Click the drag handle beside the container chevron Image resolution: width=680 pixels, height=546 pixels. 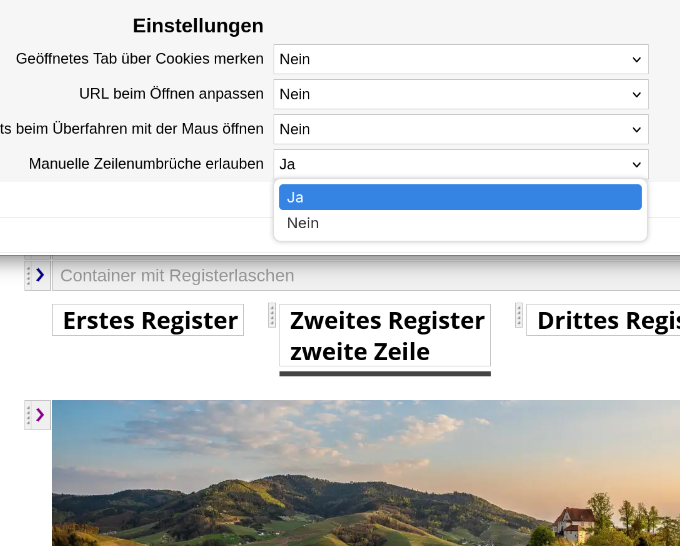tap(29, 276)
